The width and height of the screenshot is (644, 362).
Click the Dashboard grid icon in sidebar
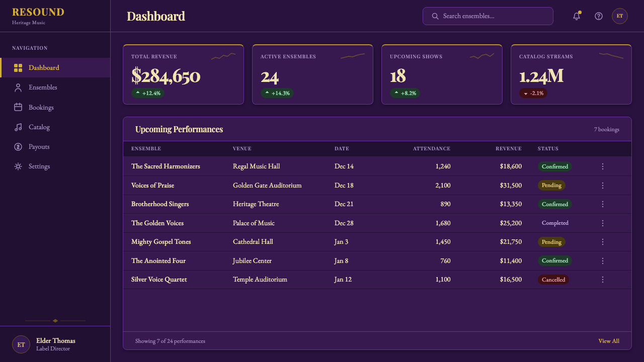click(18, 68)
